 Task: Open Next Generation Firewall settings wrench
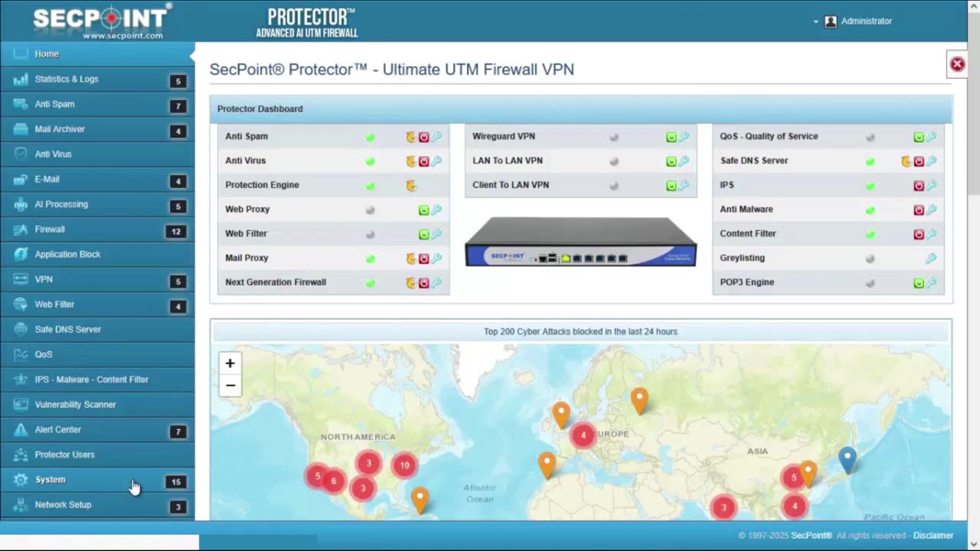[x=436, y=283]
